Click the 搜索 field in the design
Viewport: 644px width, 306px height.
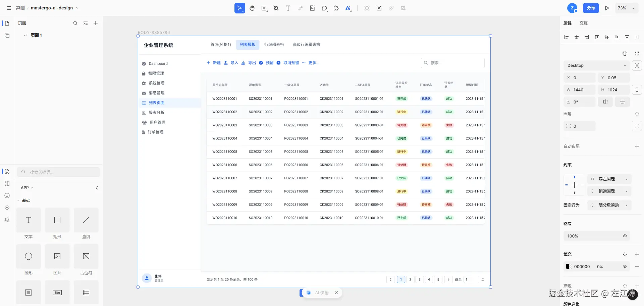coord(453,63)
